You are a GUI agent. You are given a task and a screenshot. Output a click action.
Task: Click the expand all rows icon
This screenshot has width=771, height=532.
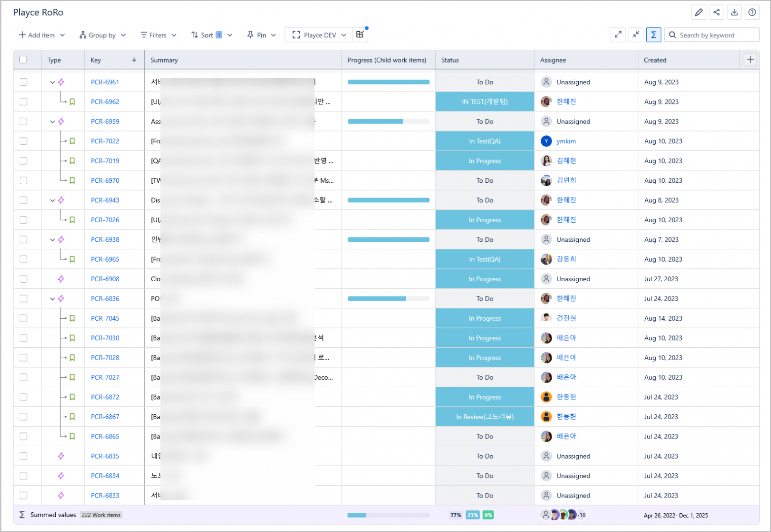(x=618, y=34)
